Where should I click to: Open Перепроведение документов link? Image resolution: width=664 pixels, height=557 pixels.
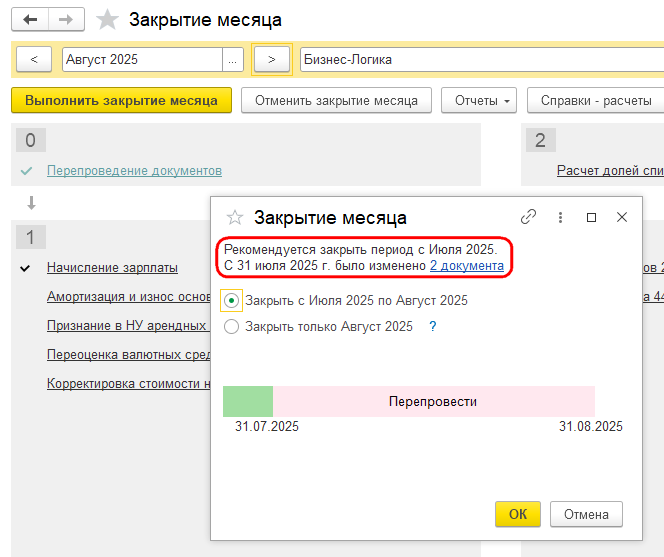(134, 170)
